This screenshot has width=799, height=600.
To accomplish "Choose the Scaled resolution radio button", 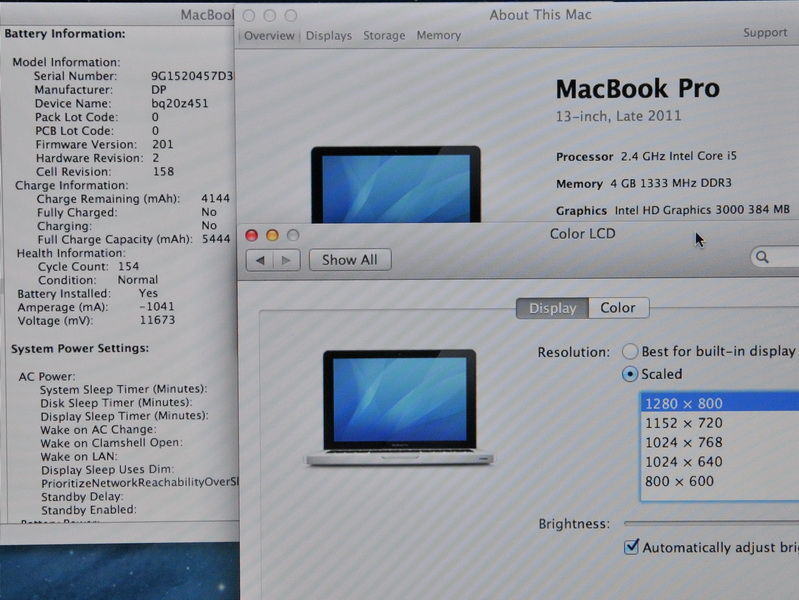I will 630,374.
